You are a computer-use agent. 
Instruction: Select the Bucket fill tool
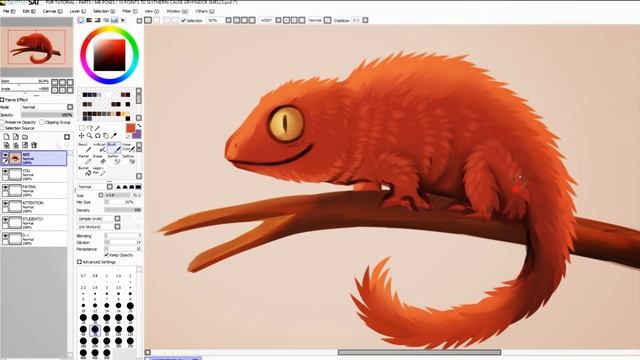point(85,171)
